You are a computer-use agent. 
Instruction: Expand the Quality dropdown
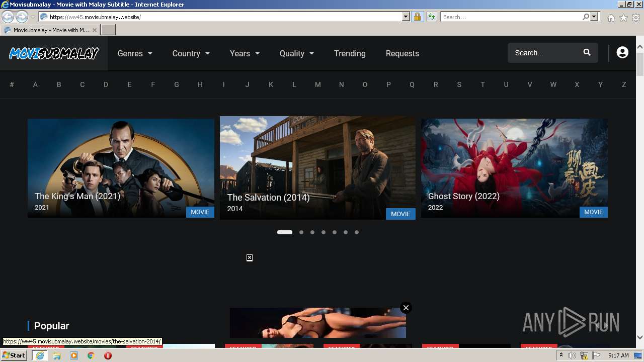297,53
